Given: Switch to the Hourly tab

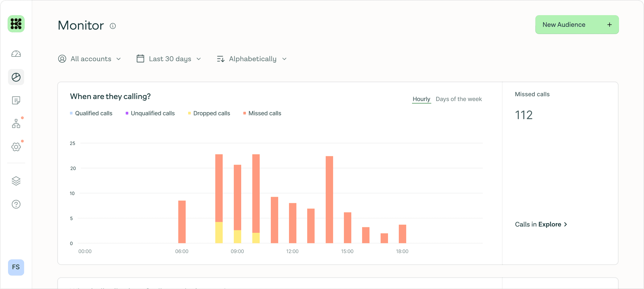Looking at the screenshot, I should 421,99.
